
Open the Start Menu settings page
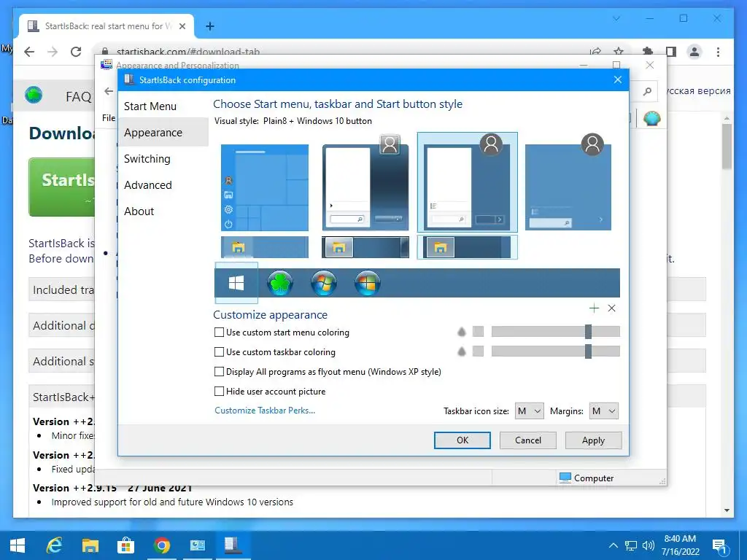(x=150, y=106)
